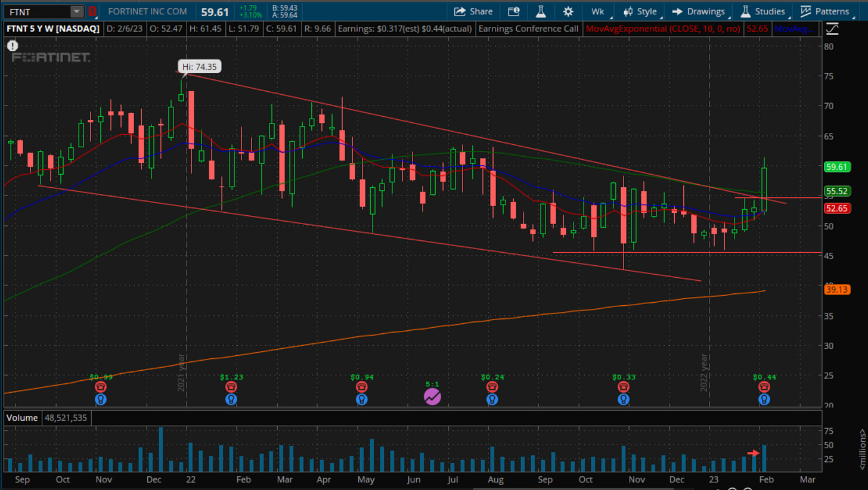Click the green 59.61 price axis bubble
Viewport: 868px width, 490px height.
tap(836, 167)
